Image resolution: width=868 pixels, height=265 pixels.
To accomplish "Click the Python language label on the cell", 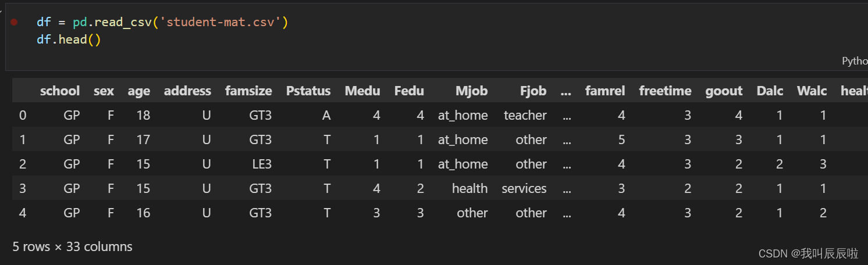I will pyautogui.click(x=854, y=61).
